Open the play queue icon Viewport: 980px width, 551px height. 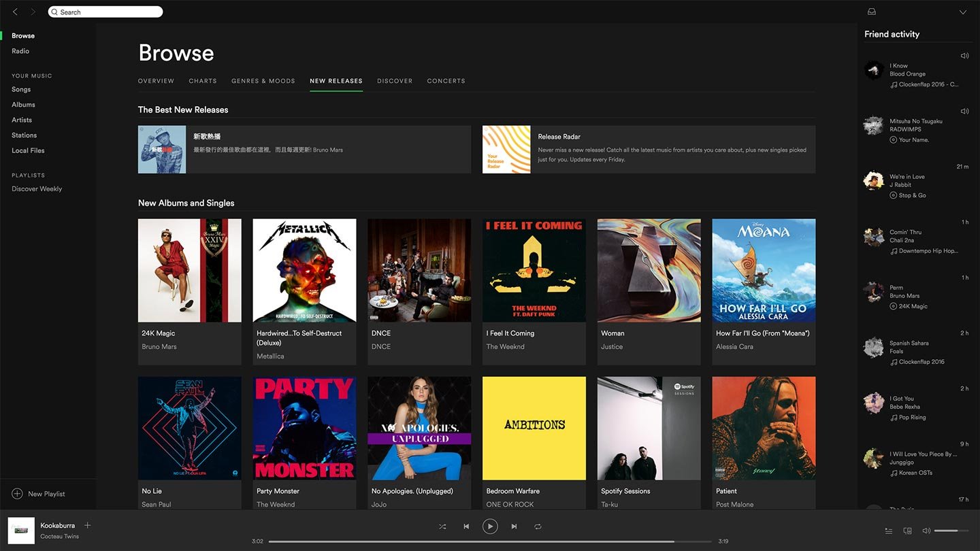pyautogui.click(x=889, y=531)
